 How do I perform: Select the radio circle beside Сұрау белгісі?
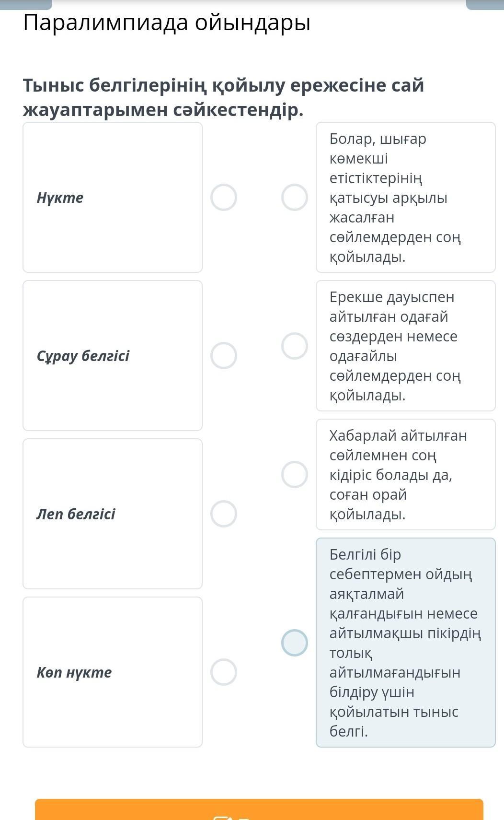click(x=224, y=355)
